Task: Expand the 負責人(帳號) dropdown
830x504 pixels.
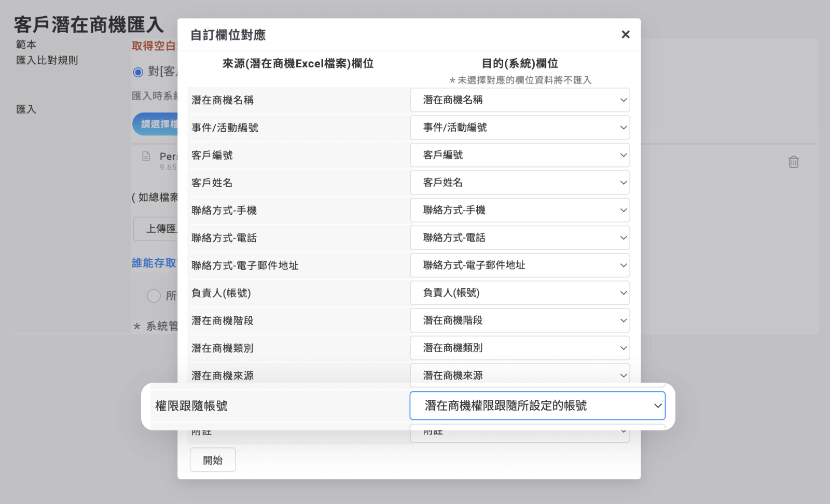Action: (520, 293)
